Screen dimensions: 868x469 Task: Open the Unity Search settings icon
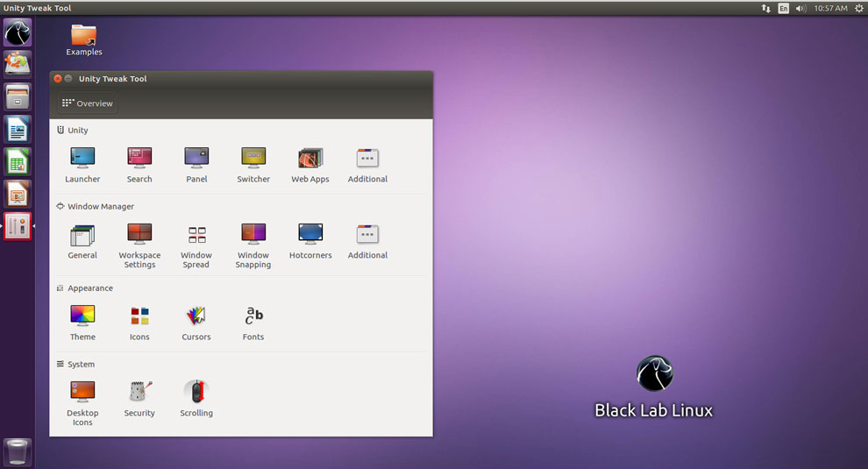[139, 165]
